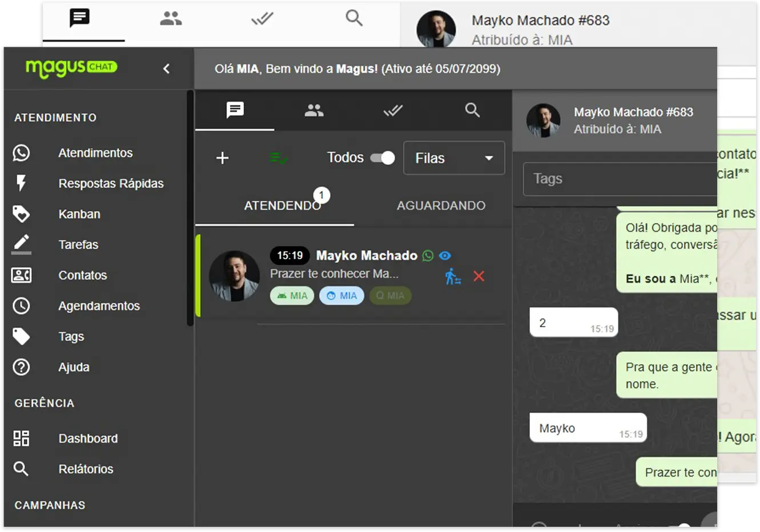Click the sidebar vertical scrollbar
Screen dimensions: 760x532
tap(190, 209)
